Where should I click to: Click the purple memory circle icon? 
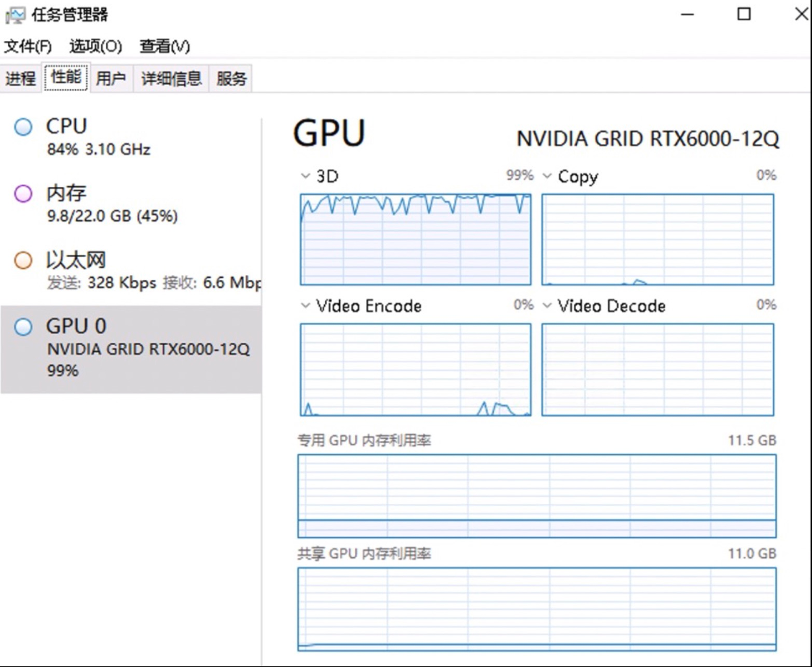click(24, 193)
